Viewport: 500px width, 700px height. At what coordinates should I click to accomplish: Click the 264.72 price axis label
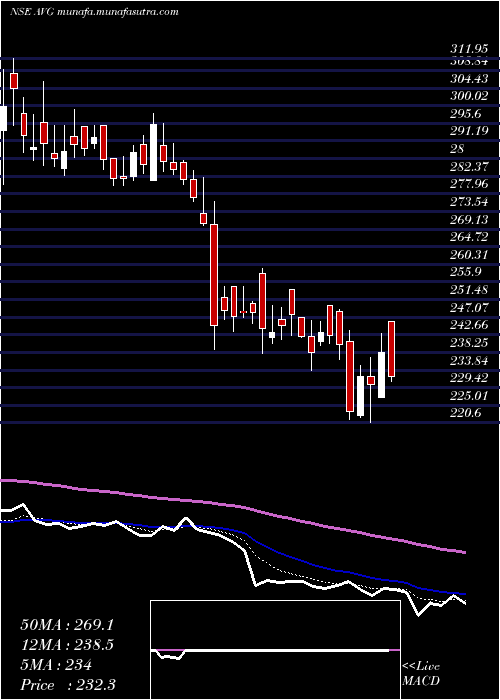[x=469, y=237]
